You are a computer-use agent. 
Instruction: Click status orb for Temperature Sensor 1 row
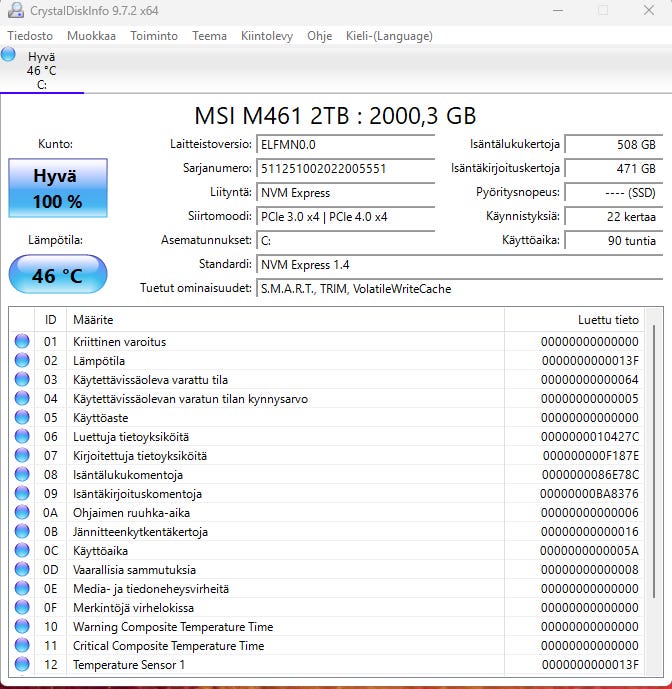pos(22,665)
